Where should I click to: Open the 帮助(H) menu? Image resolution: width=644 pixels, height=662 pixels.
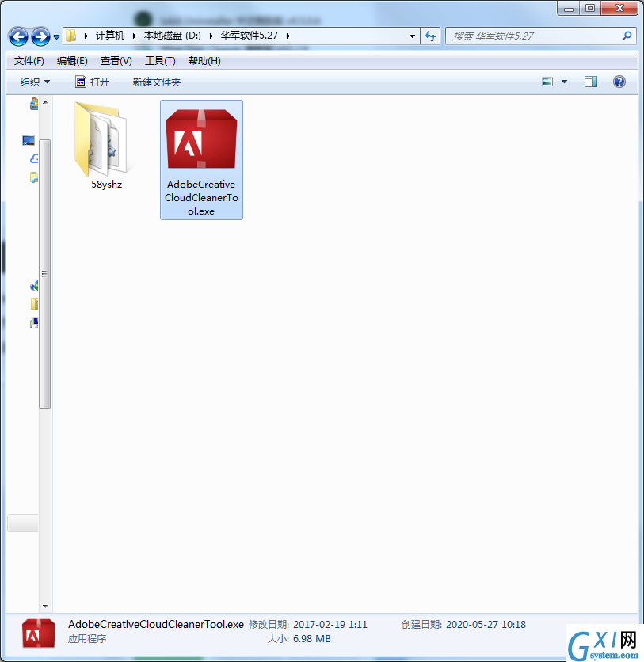[x=204, y=61]
